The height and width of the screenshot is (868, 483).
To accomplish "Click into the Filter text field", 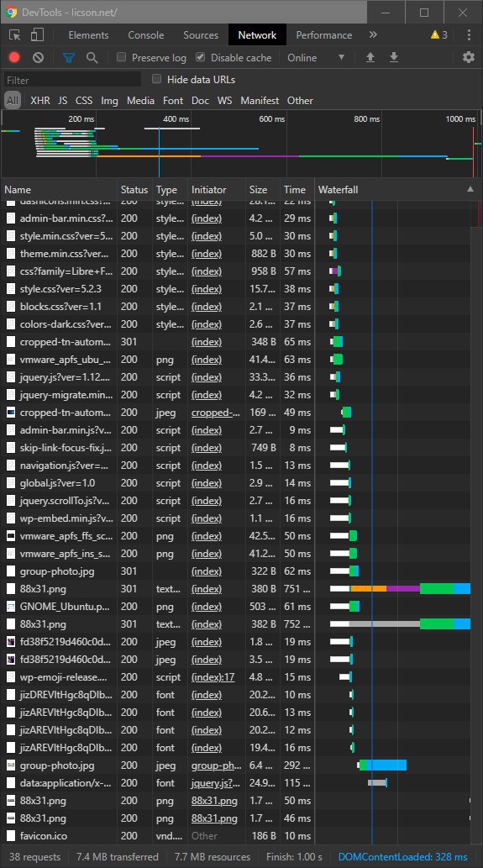I will tap(72, 80).
